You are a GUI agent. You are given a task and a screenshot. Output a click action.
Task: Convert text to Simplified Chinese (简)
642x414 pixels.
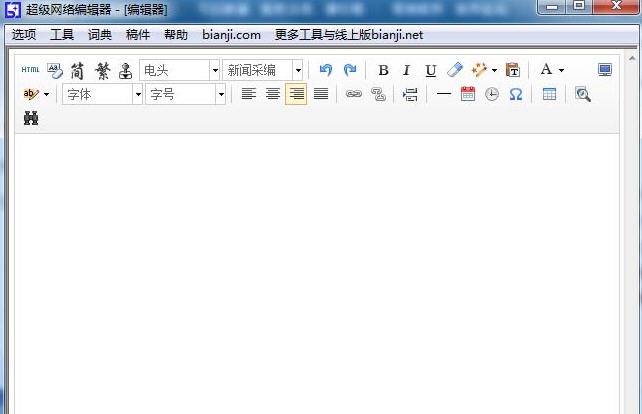pos(77,71)
